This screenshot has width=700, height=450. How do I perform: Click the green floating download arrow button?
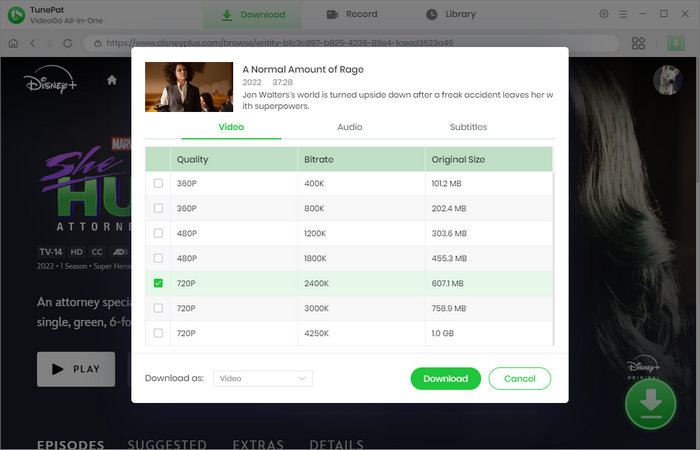(x=649, y=403)
